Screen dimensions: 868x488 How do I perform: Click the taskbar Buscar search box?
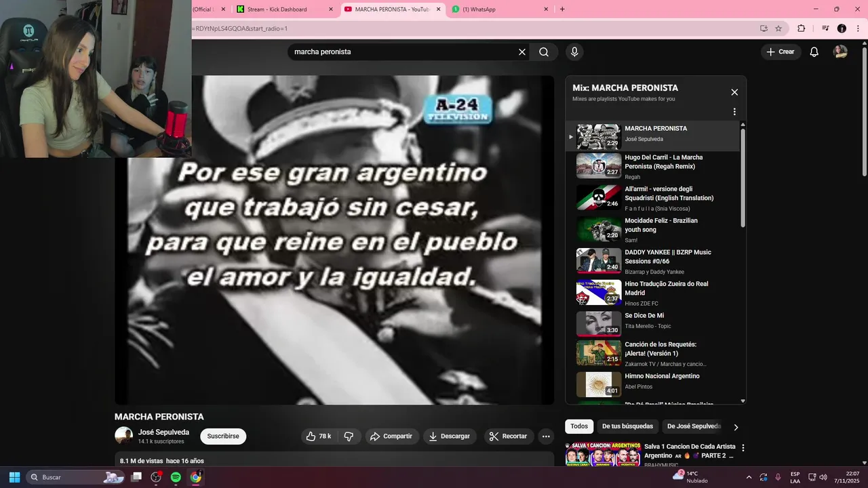click(75, 477)
